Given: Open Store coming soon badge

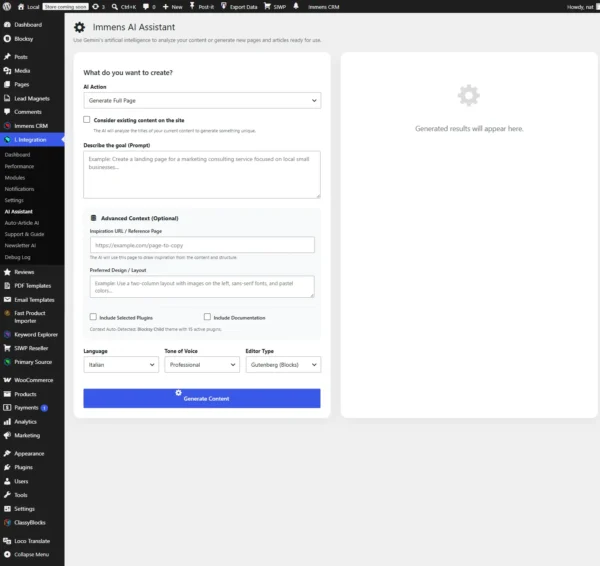Looking at the screenshot, I should pos(65,7).
